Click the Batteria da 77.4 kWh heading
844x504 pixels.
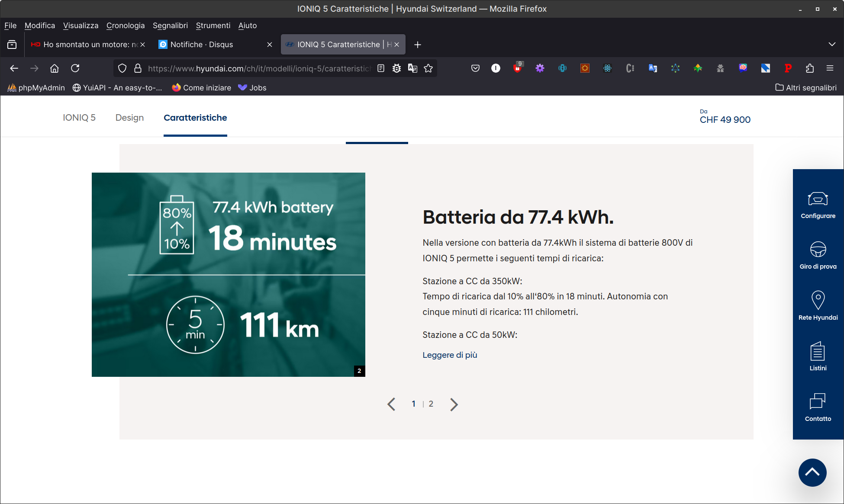[518, 217]
